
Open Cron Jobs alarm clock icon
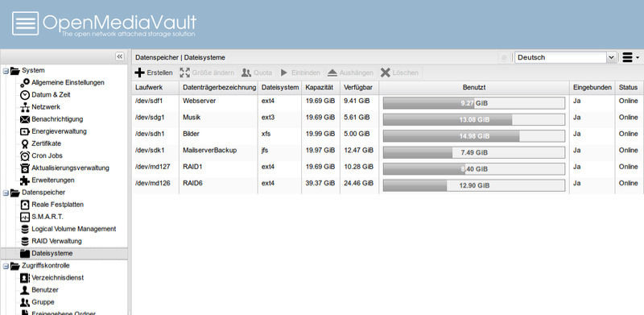(x=25, y=155)
